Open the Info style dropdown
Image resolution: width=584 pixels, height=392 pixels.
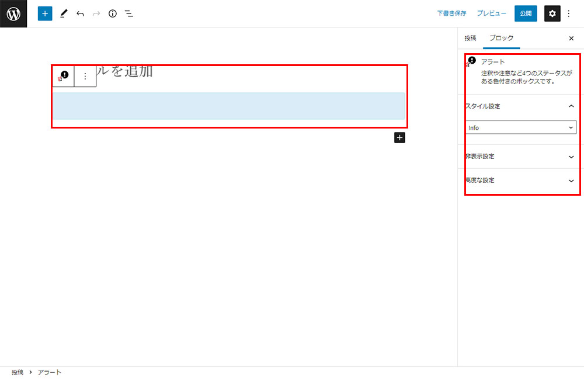[x=521, y=127]
